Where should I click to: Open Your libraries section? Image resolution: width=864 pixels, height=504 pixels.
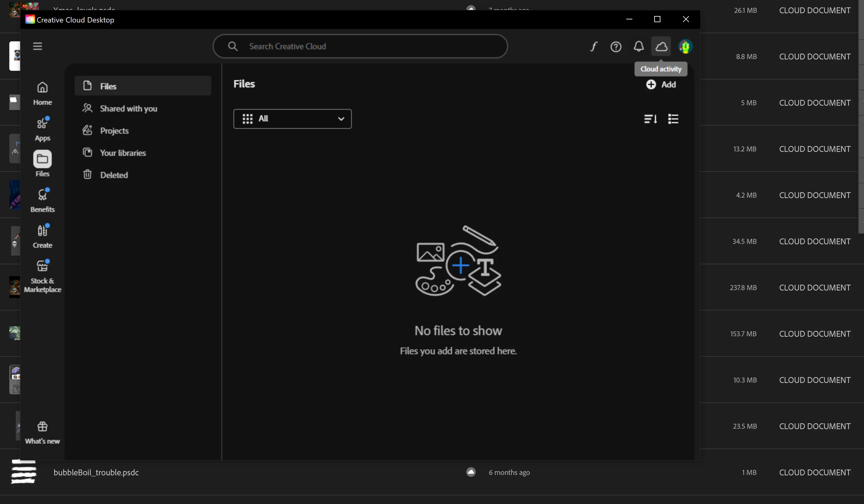click(123, 152)
